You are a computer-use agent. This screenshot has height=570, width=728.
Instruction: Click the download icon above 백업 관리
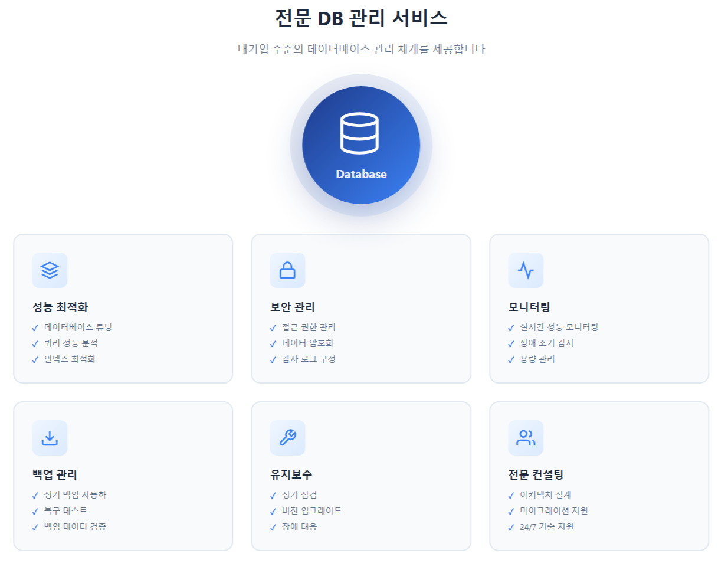(x=50, y=438)
